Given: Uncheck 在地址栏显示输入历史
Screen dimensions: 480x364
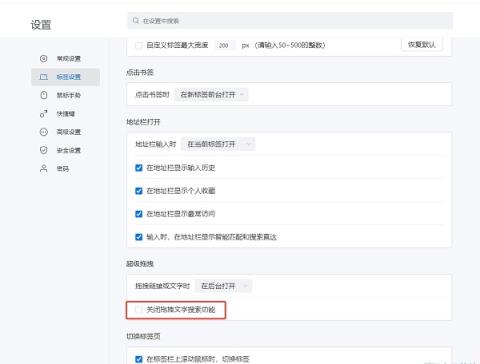Looking at the screenshot, I should pyautogui.click(x=139, y=168).
